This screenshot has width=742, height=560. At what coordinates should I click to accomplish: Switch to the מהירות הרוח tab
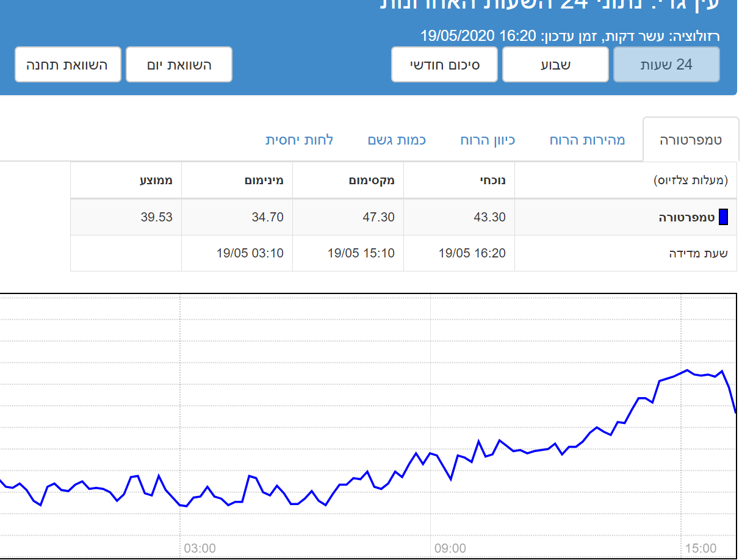pyautogui.click(x=587, y=140)
